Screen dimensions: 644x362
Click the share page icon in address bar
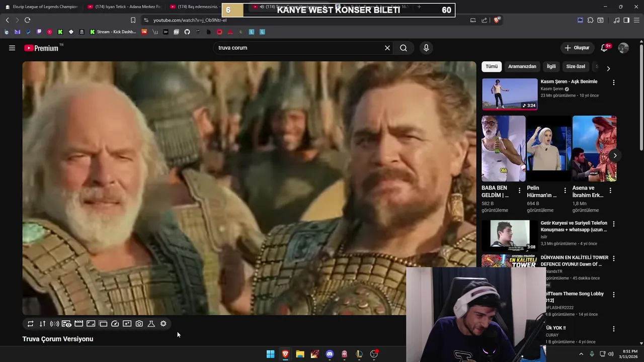point(484,20)
